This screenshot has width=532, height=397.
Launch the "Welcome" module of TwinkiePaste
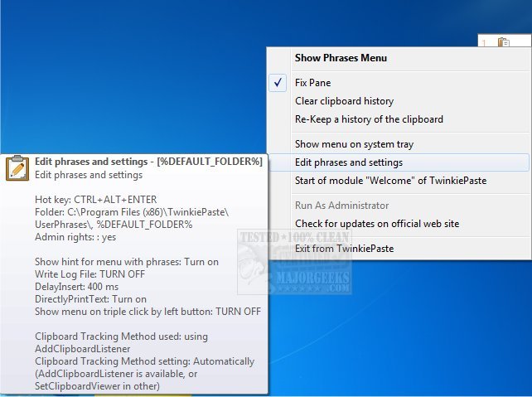click(390, 181)
